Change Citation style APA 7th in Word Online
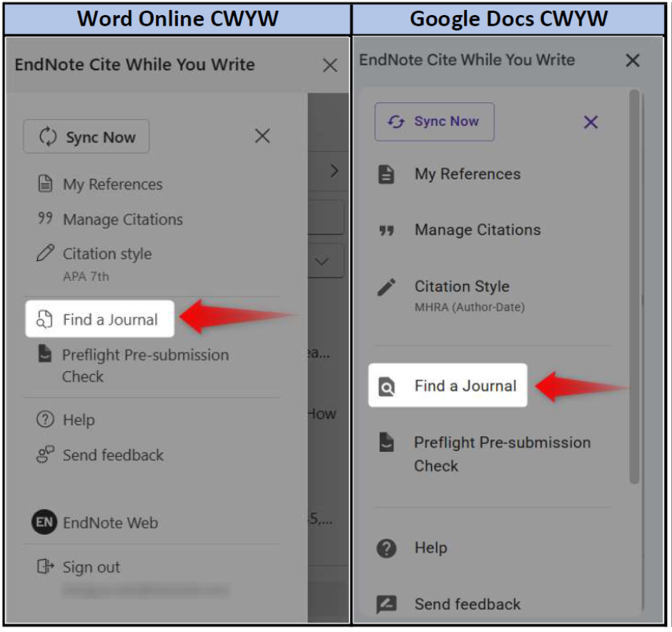Viewport: 672px width, 632px height. [107, 264]
